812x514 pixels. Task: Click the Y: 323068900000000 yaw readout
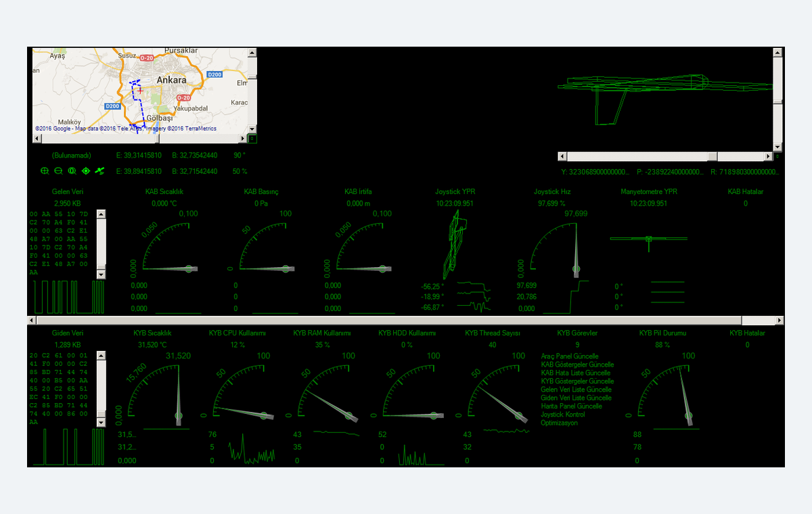[595, 172]
